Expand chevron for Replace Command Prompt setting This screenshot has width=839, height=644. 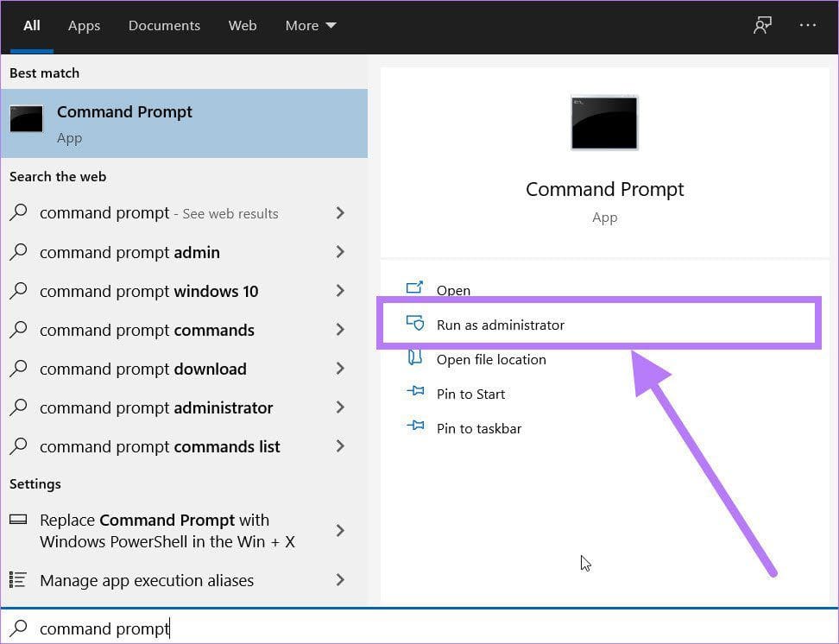pos(340,531)
